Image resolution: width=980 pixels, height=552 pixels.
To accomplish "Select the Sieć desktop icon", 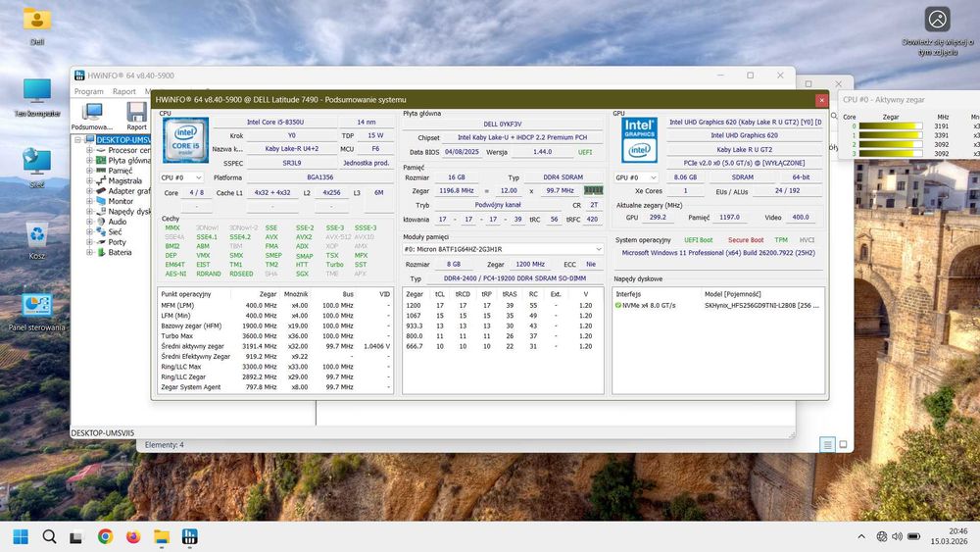I will pos(37,169).
